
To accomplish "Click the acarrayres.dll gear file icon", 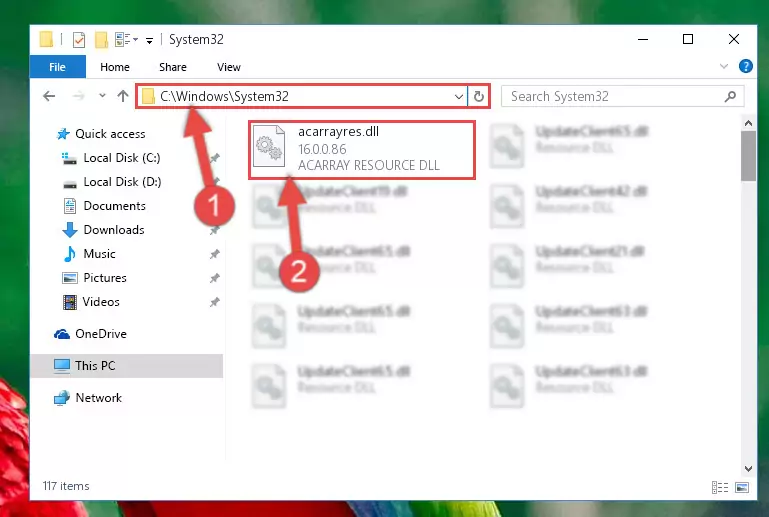I will point(269,146).
